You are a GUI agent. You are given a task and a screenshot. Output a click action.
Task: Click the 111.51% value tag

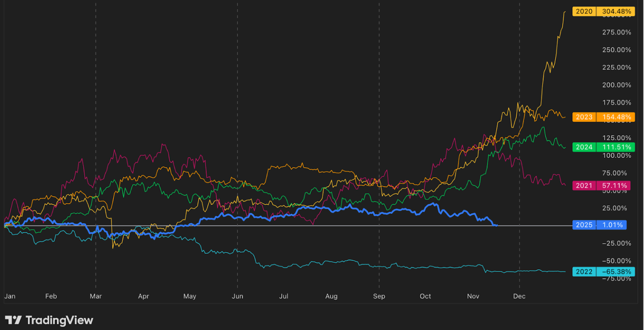pyautogui.click(x=615, y=147)
